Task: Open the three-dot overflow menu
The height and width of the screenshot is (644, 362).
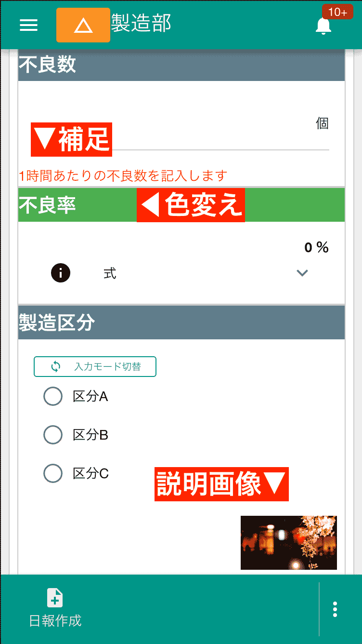Action: 335,609
